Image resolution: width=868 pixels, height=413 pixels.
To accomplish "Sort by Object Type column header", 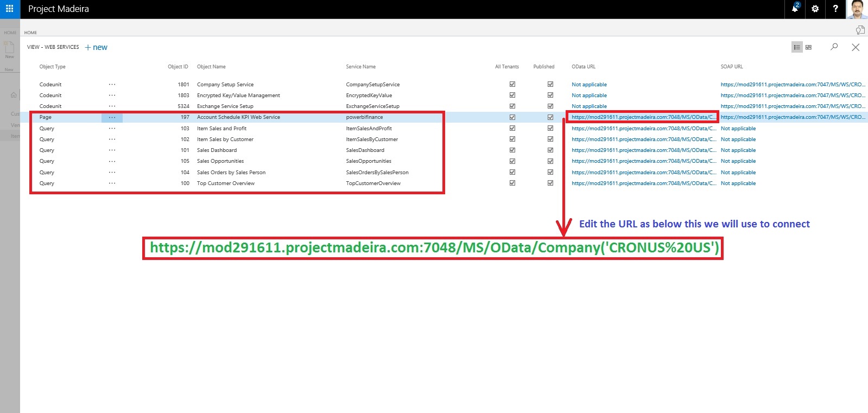I will [52, 67].
